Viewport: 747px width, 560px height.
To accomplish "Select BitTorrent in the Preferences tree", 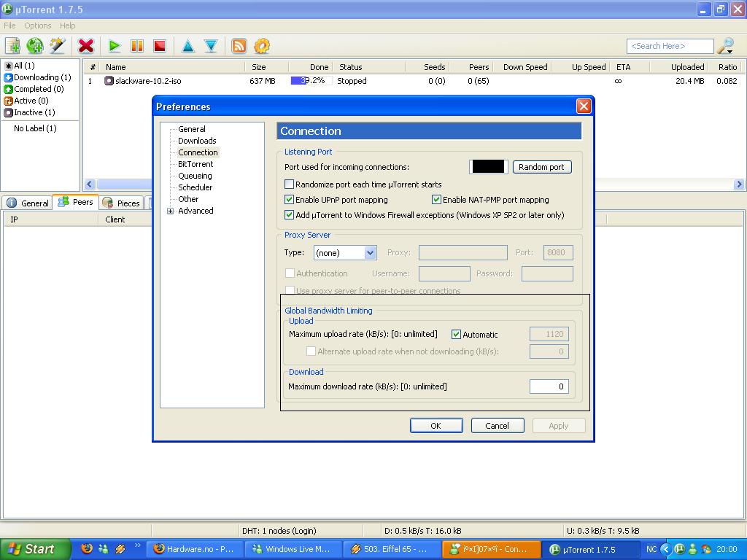I will (196, 164).
